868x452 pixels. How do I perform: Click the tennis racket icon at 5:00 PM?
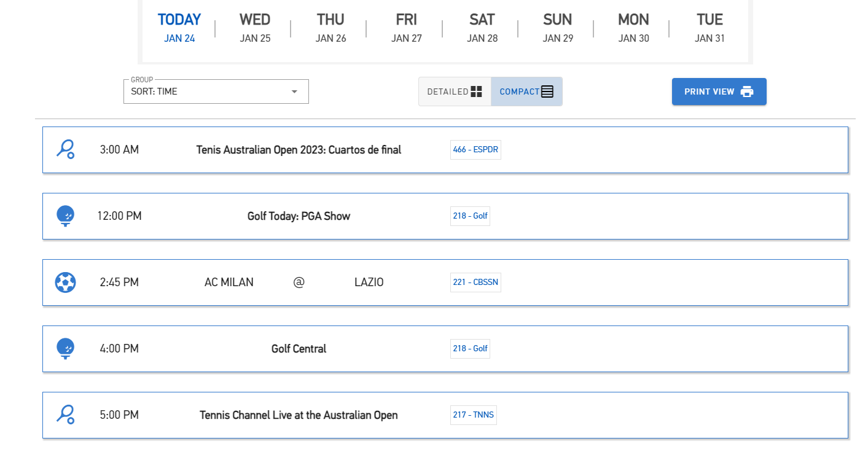(65, 415)
